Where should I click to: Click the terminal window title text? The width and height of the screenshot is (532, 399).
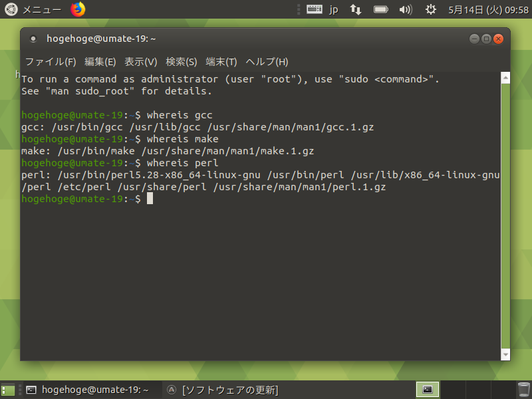pos(101,39)
